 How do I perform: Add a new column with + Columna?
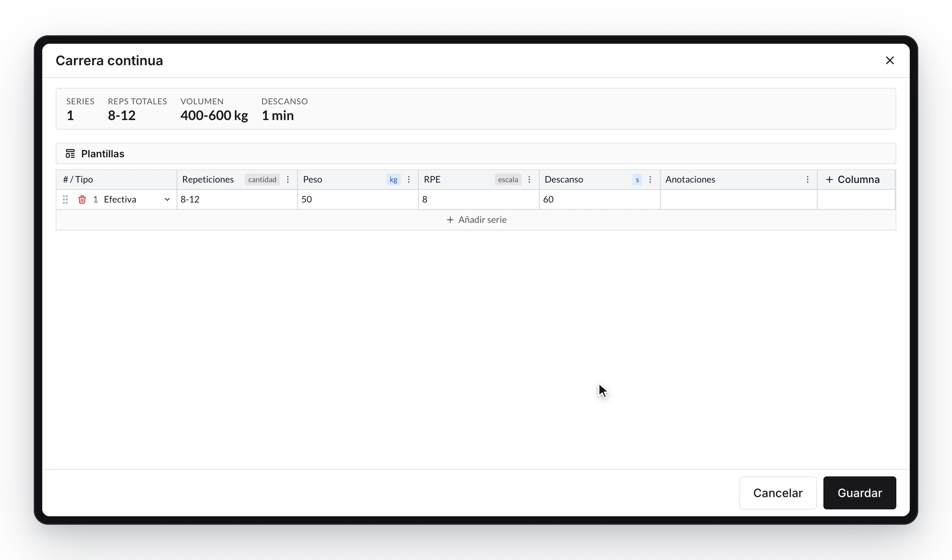[x=853, y=180]
